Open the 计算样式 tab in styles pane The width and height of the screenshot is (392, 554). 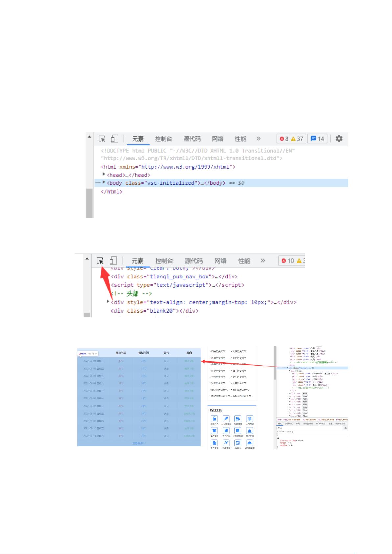pyautogui.click(x=289, y=424)
